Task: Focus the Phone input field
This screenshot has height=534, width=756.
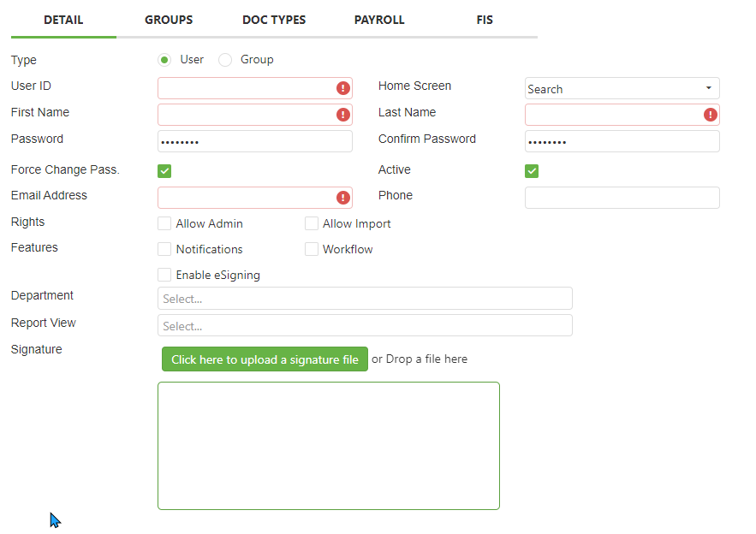Action: pyautogui.click(x=622, y=198)
